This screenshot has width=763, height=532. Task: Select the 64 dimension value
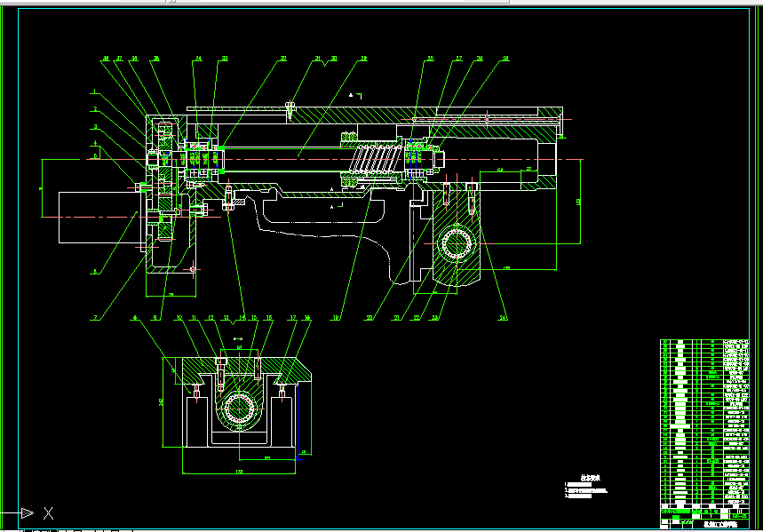point(500,170)
